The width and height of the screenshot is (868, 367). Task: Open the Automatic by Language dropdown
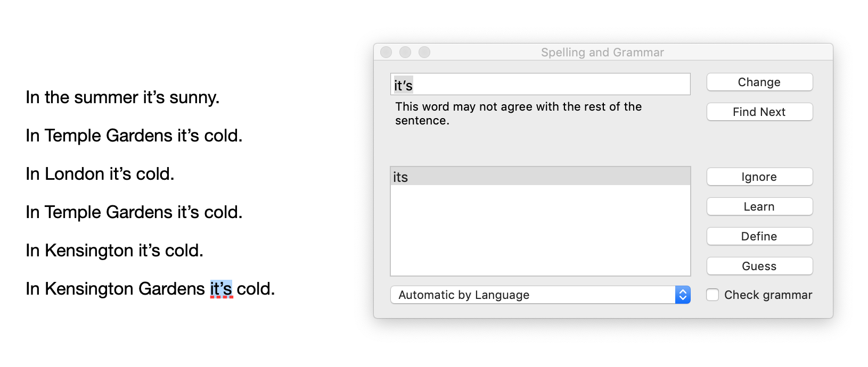tap(533, 295)
